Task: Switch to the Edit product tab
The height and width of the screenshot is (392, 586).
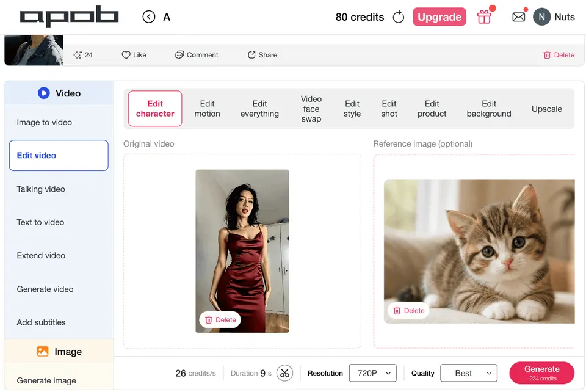Action: click(x=432, y=108)
